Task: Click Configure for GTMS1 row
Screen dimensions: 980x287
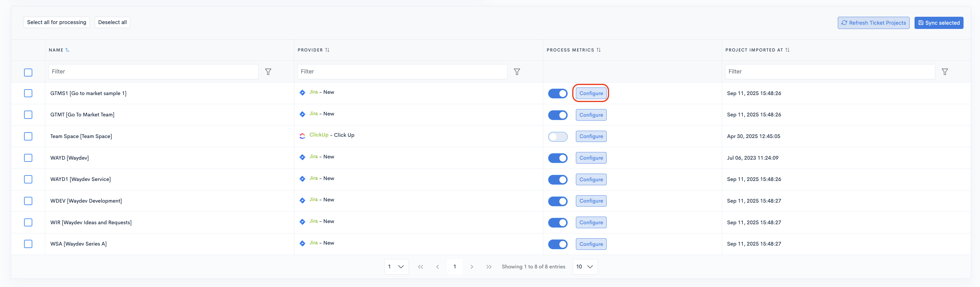Action: 591,93
